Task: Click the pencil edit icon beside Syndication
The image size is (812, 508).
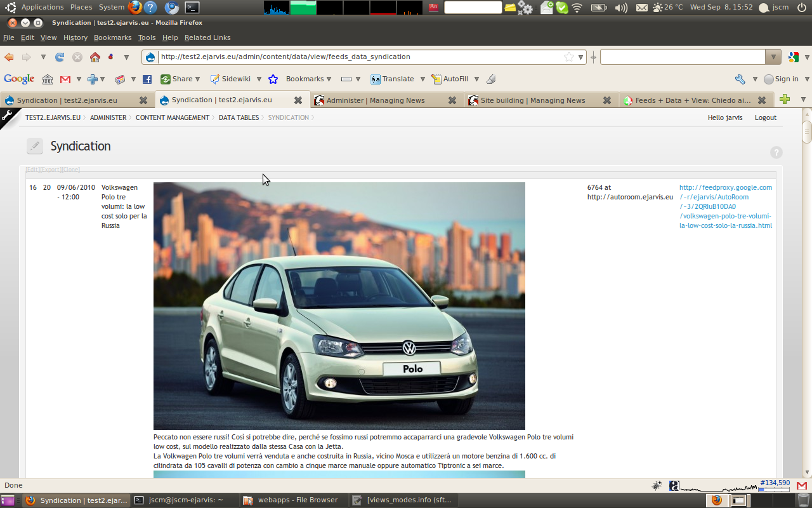Action: 35,146
